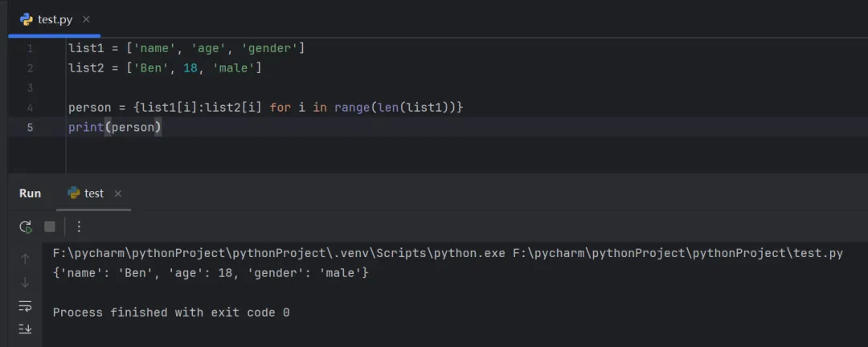
Task: Close the 'test' run tab
Action: tap(118, 194)
